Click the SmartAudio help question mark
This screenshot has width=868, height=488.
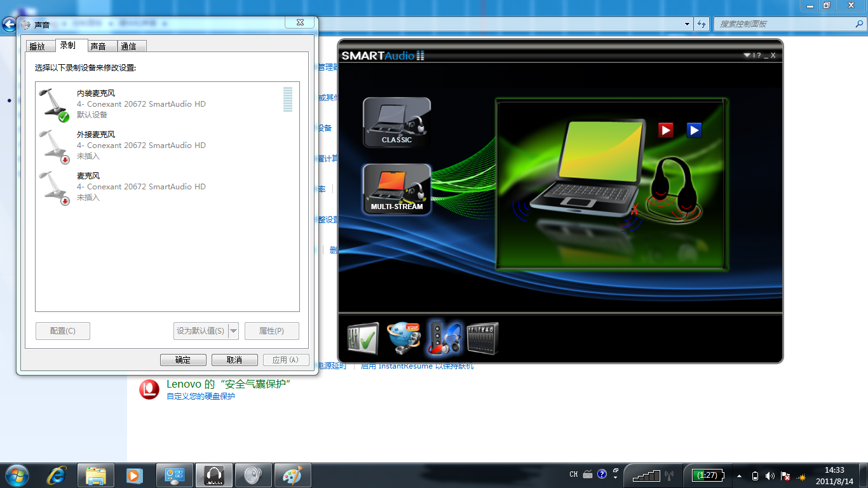(759, 55)
